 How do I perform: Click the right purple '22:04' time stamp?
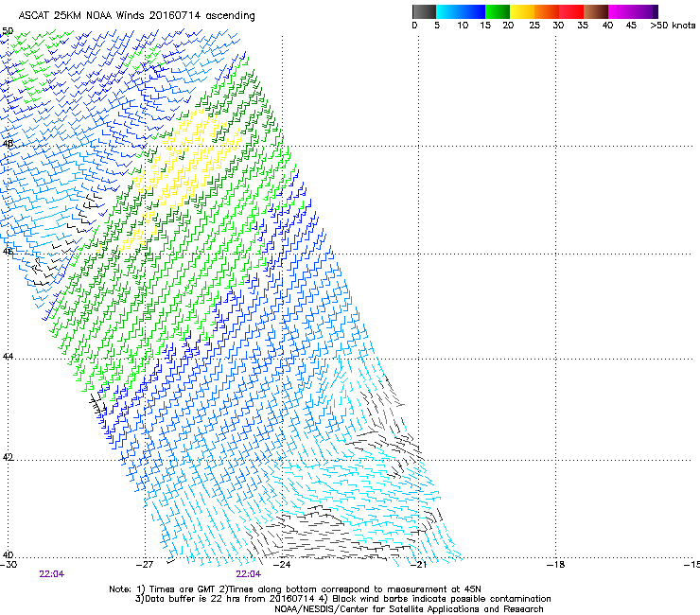249,574
